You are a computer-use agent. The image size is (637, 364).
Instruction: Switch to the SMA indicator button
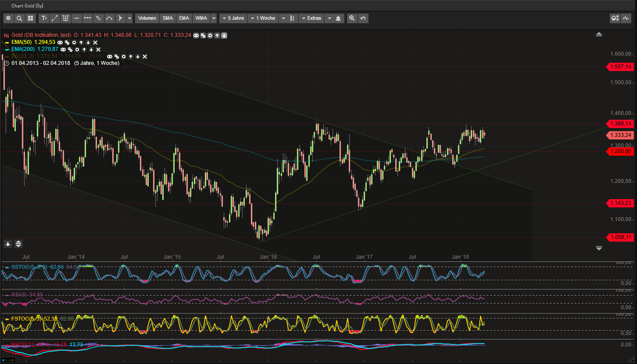coord(167,18)
